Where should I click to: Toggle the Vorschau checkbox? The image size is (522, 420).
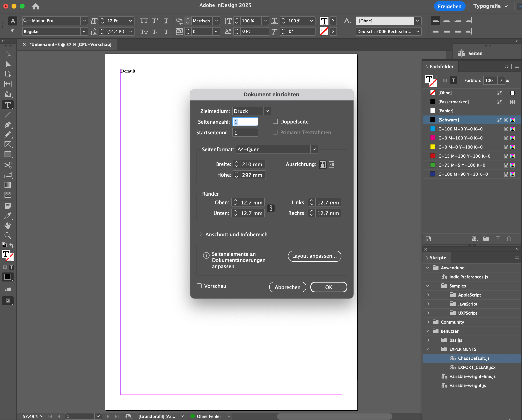pyautogui.click(x=199, y=286)
